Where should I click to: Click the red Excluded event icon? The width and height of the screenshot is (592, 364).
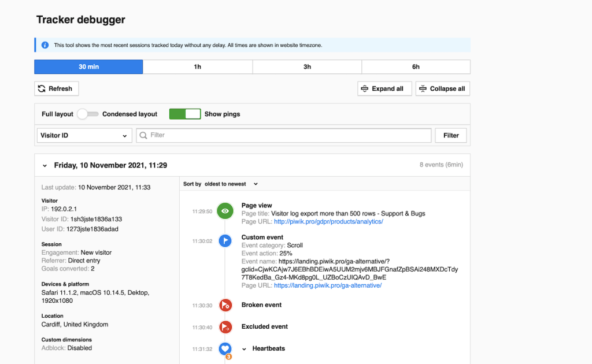tap(225, 327)
